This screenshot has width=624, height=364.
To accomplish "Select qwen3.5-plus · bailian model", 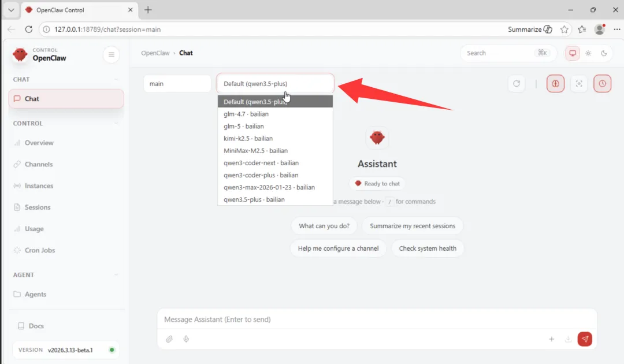I will (275, 199).
